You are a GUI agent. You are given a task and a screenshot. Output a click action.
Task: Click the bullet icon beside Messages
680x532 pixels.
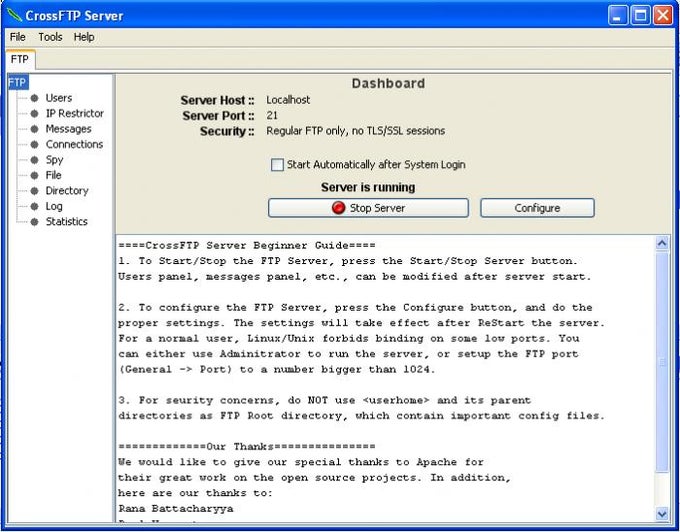click(x=34, y=129)
